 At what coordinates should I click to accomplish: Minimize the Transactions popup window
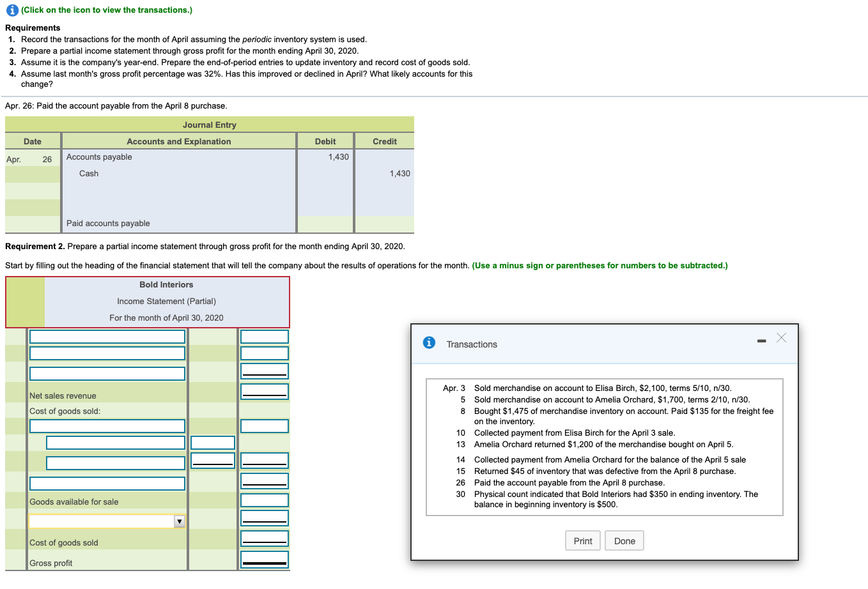tap(761, 341)
